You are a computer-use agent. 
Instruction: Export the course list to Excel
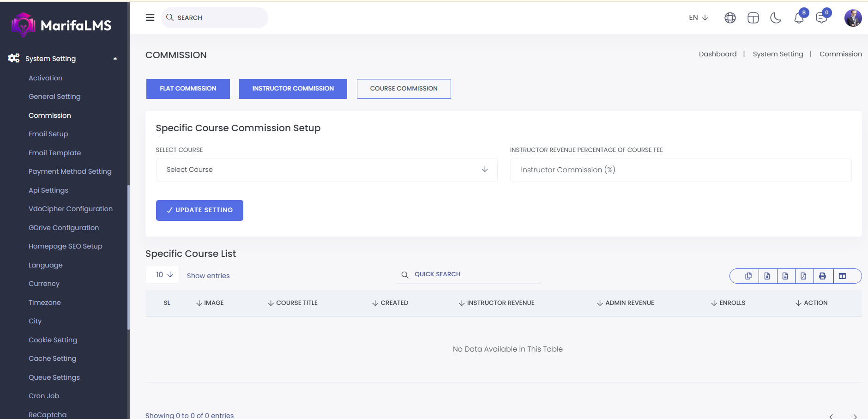click(x=767, y=276)
